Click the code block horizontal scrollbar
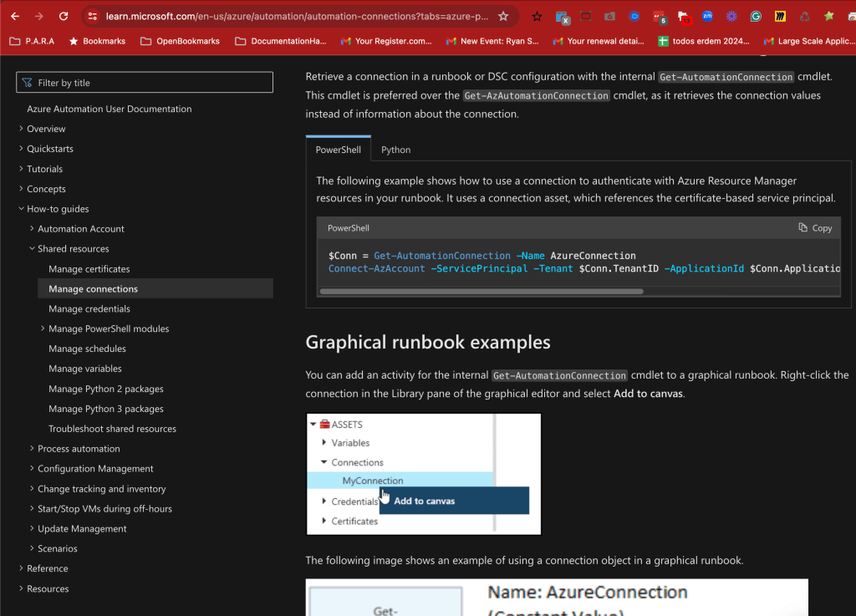 pyautogui.click(x=481, y=292)
